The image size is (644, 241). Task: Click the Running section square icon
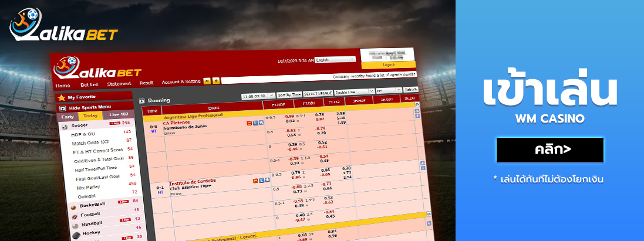[141, 101]
